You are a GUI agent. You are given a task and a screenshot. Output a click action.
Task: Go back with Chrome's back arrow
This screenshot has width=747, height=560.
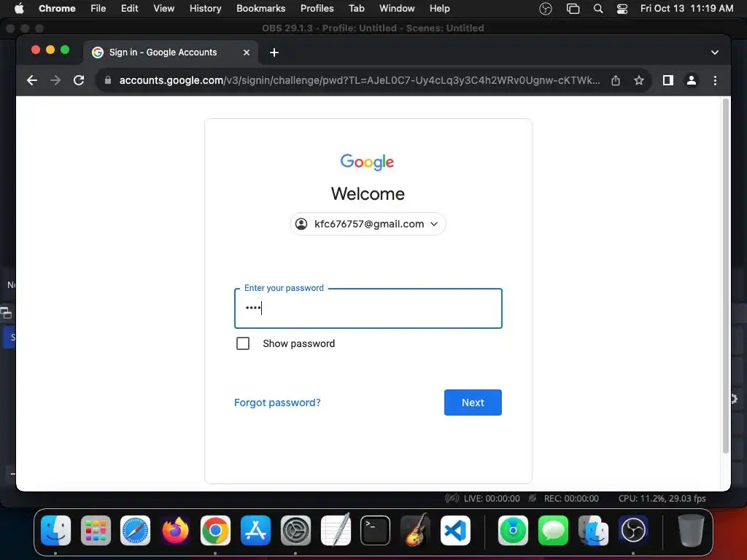point(32,80)
